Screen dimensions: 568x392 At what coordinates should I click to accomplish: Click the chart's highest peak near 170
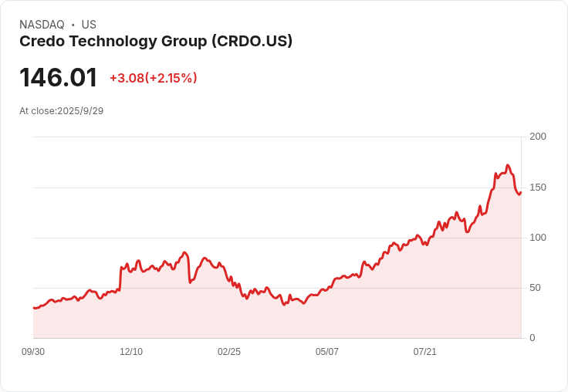[508, 165]
